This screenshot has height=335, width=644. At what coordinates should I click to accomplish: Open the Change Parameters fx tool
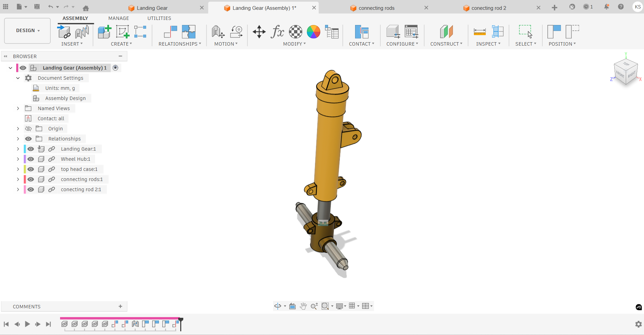pos(277,32)
